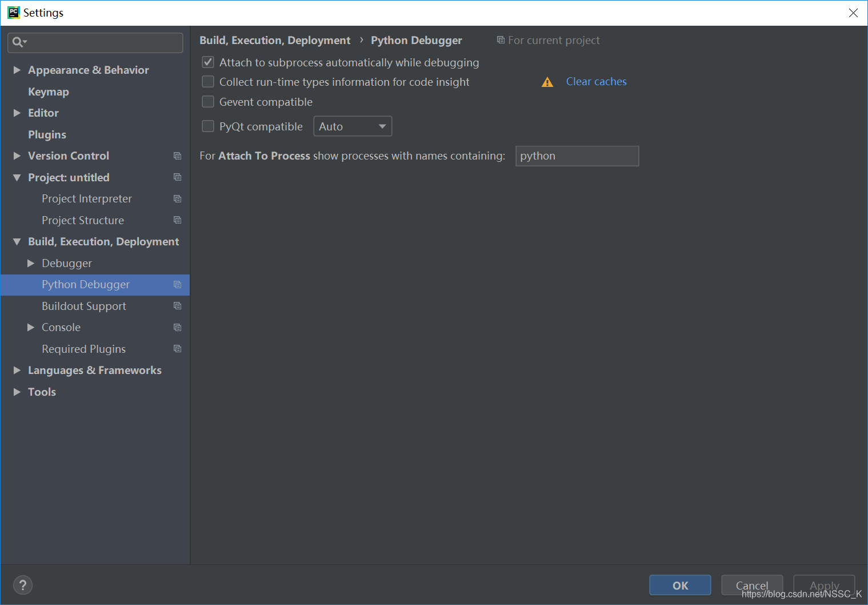Click the Apply button
The image size is (868, 605).
click(x=824, y=585)
